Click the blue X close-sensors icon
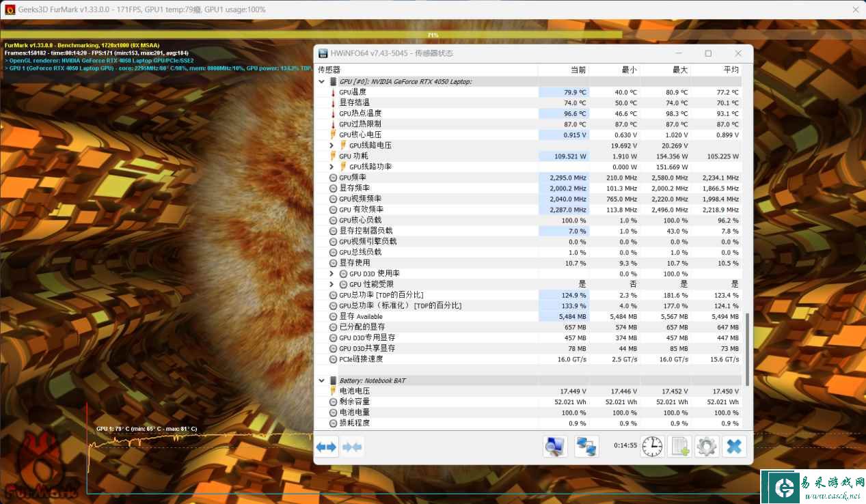The width and height of the screenshot is (866, 504). (x=734, y=447)
